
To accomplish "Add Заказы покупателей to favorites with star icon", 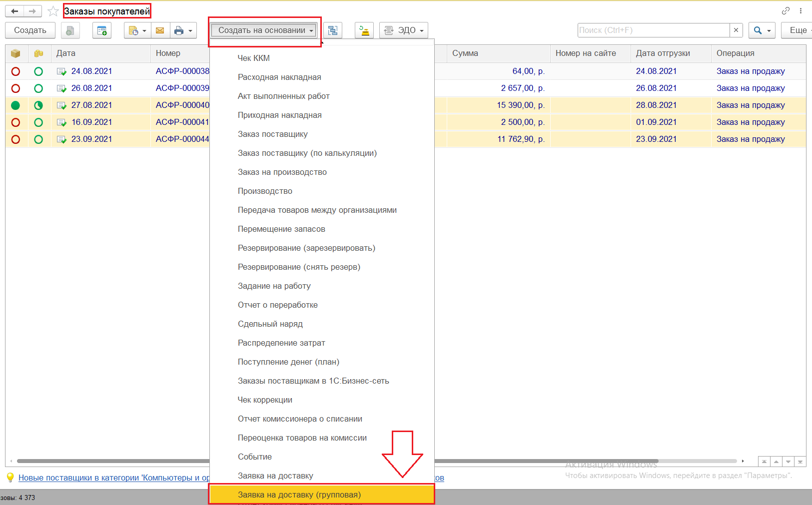I will point(53,11).
